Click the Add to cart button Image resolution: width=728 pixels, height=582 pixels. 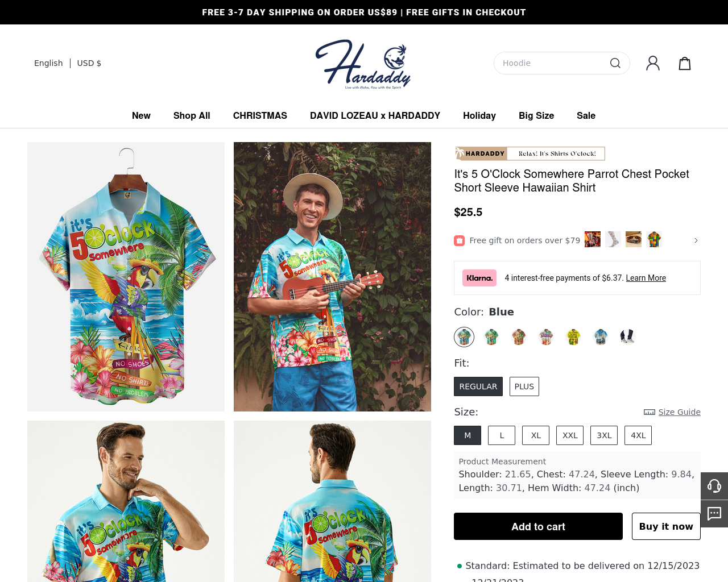point(538,526)
